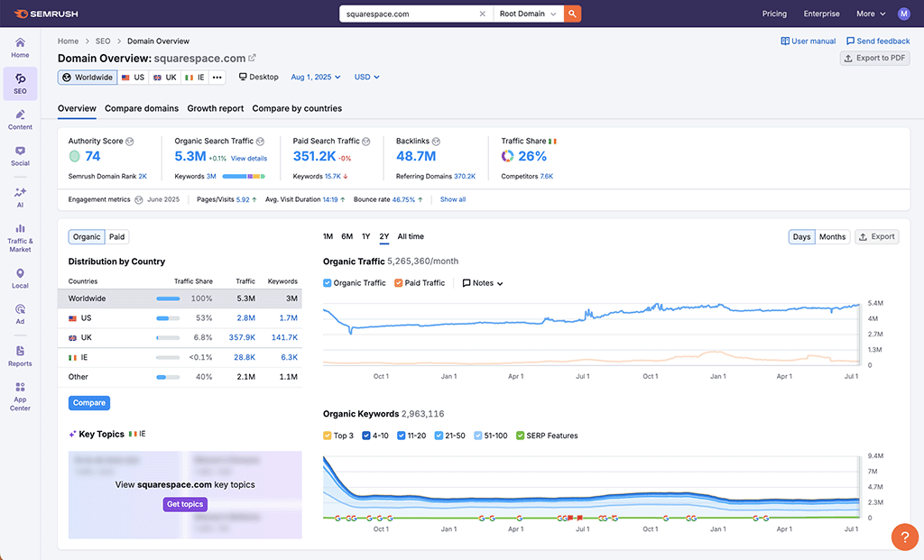Open the Reports sidebar section
This screenshot has width=924, height=560.
20,356
